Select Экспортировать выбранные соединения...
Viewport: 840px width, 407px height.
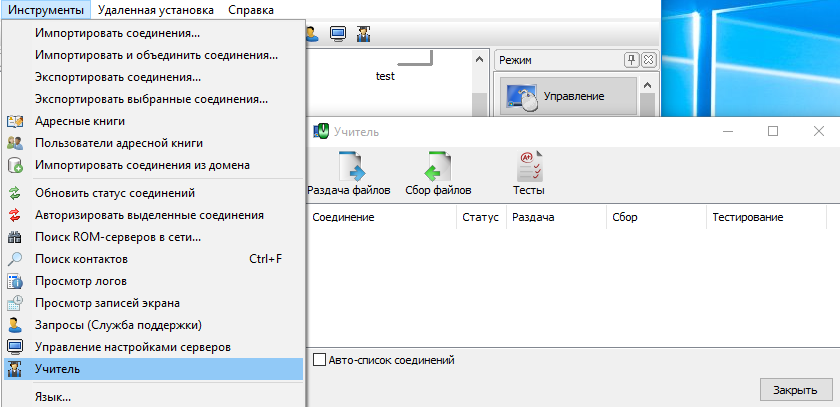pos(153,99)
